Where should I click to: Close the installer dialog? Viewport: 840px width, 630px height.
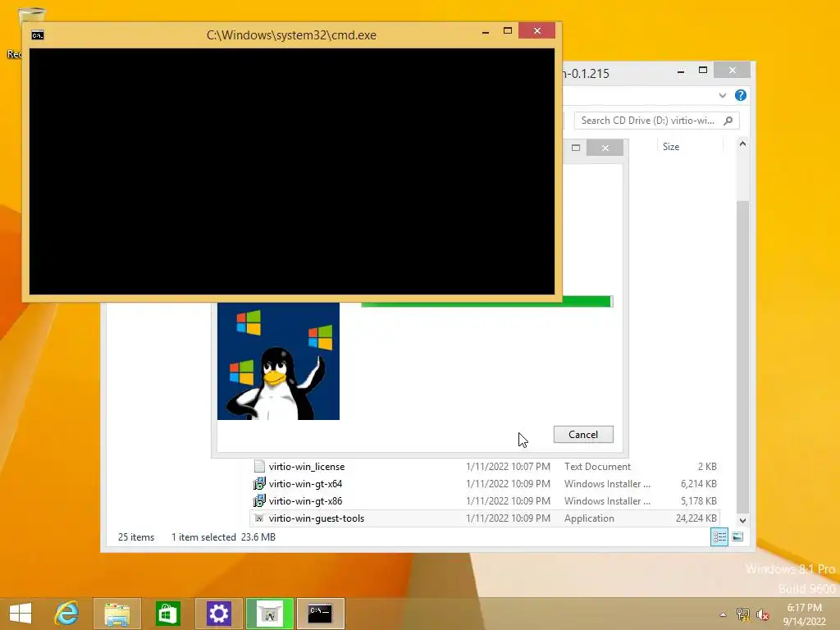(x=605, y=148)
